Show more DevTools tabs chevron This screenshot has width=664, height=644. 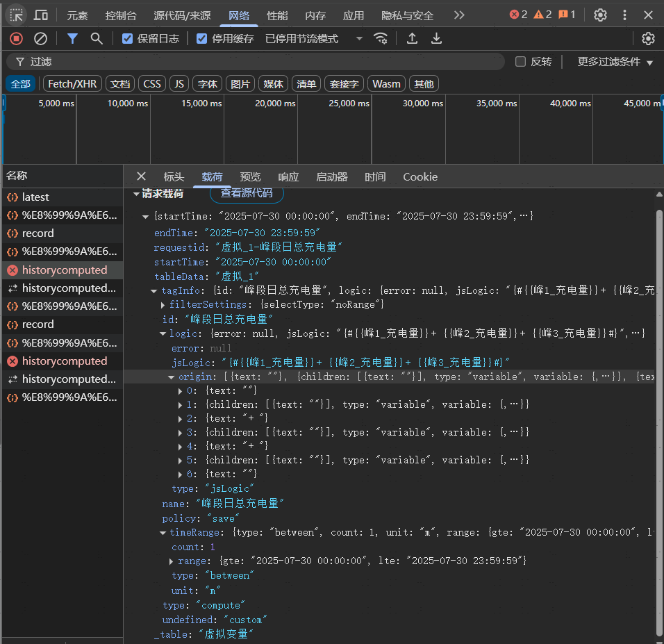click(459, 15)
